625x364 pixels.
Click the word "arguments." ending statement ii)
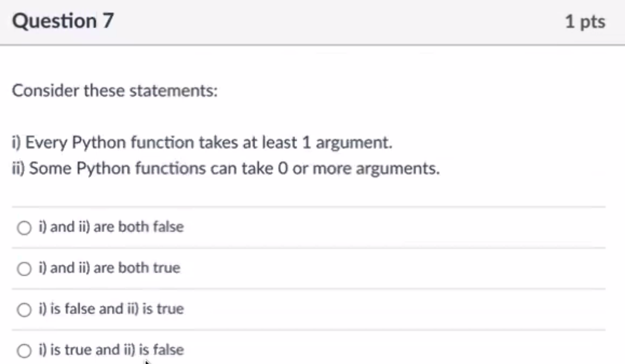[398, 169]
